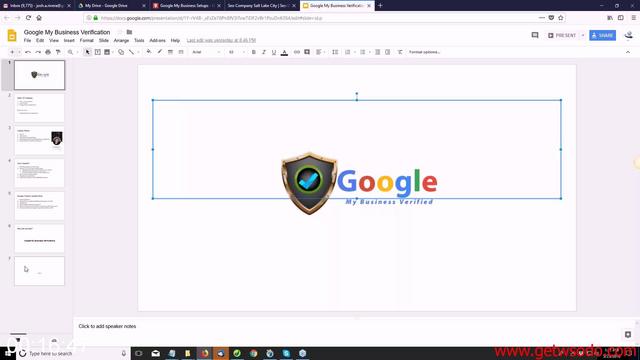Open the Help menu
Image resolution: width=640 pixels, height=360 pixels.
175,40
